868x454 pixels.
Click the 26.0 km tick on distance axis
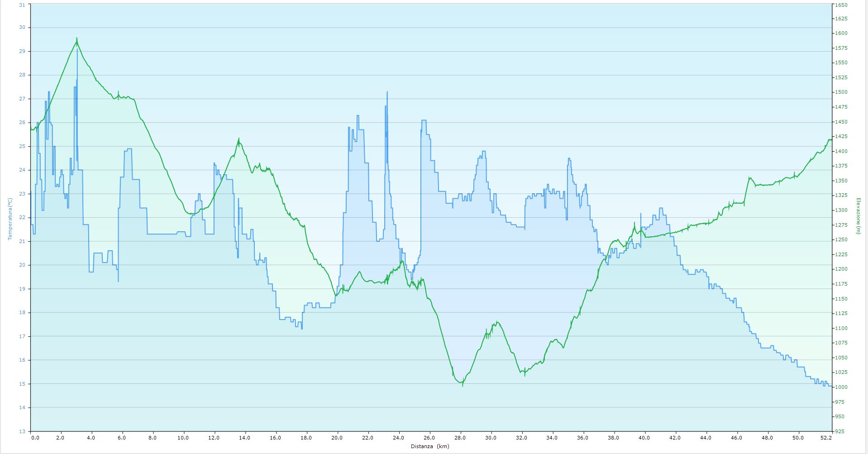tap(429, 438)
